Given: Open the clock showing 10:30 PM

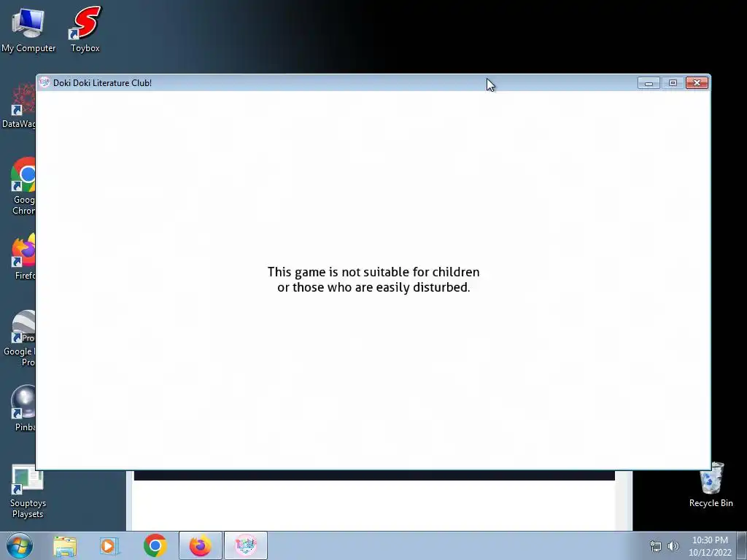Looking at the screenshot, I should click(x=710, y=546).
